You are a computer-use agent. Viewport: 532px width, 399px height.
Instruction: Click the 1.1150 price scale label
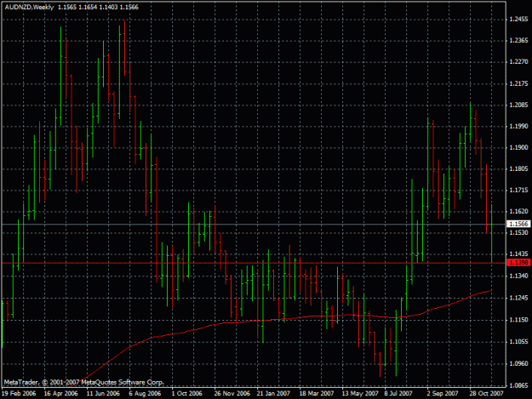point(518,320)
